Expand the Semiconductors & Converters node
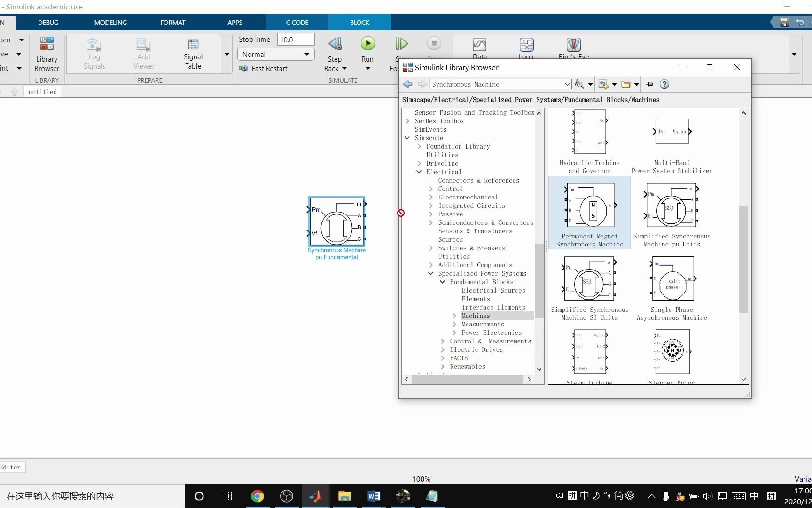The height and width of the screenshot is (508, 812). click(x=431, y=222)
